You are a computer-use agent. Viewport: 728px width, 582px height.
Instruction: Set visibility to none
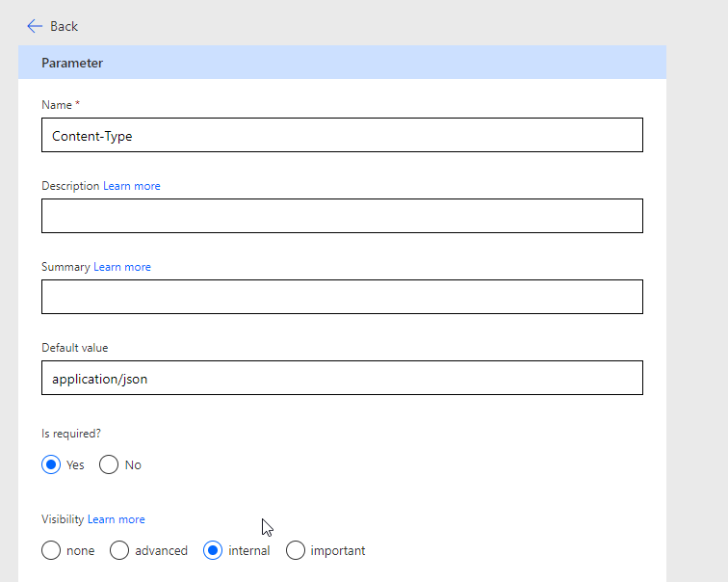tap(52, 551)
